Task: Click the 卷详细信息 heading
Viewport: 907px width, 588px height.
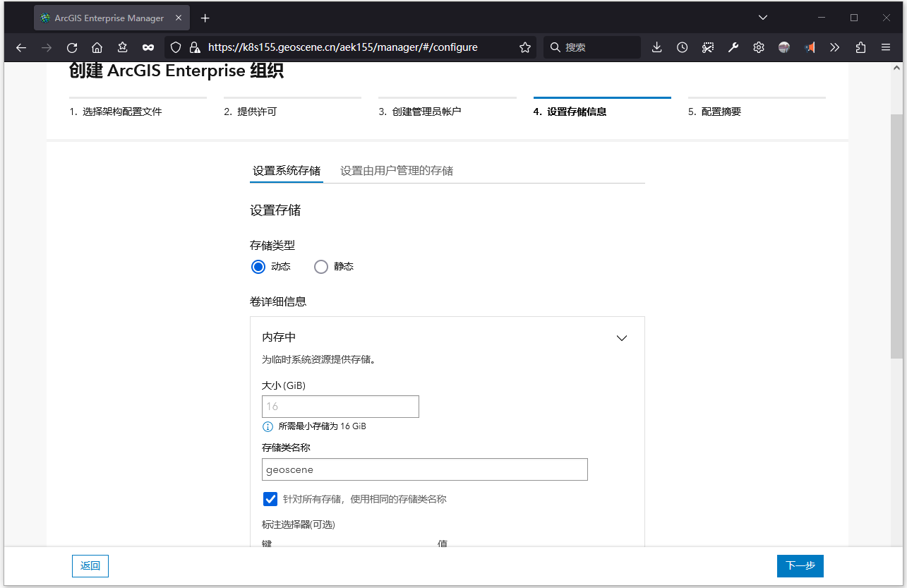Action: (x=278, y=301)
